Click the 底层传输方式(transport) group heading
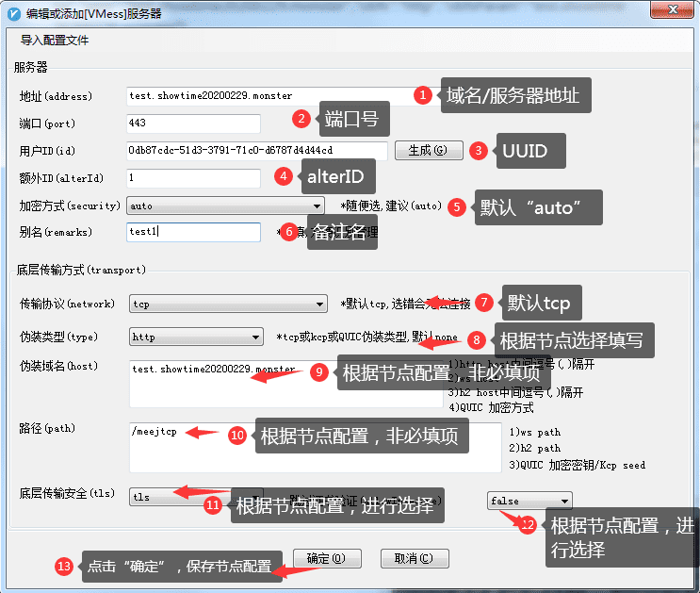This screenshot has width=700, height=593. (x=81, y=270)
